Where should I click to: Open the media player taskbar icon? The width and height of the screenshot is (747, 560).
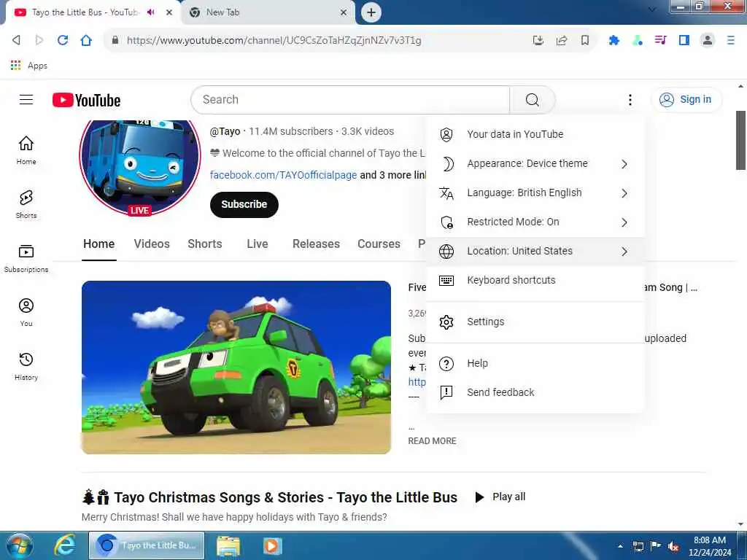pos(273,545)
